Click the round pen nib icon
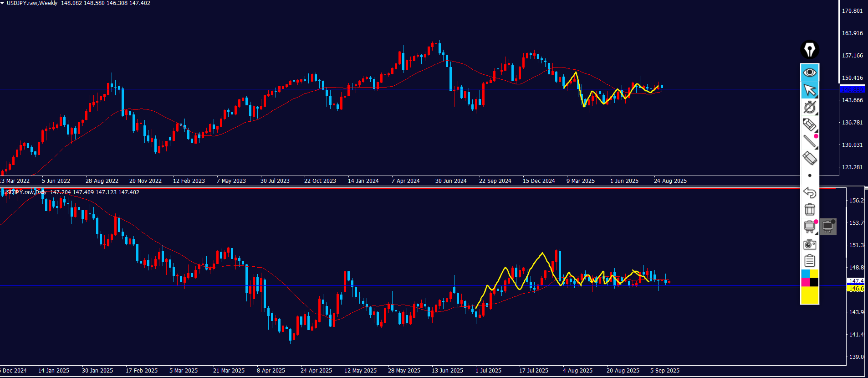Screen dimensions: 868x378 tap(809, 50)
